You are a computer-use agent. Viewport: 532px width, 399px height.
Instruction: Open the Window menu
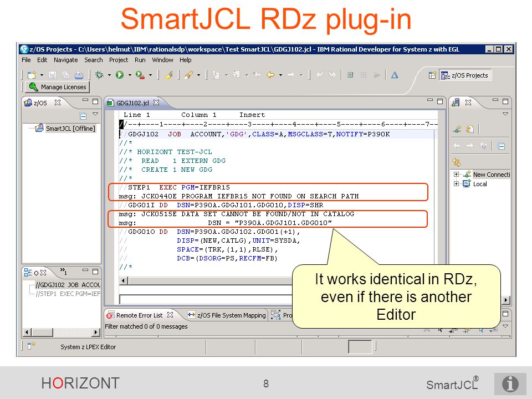(162, 60)
